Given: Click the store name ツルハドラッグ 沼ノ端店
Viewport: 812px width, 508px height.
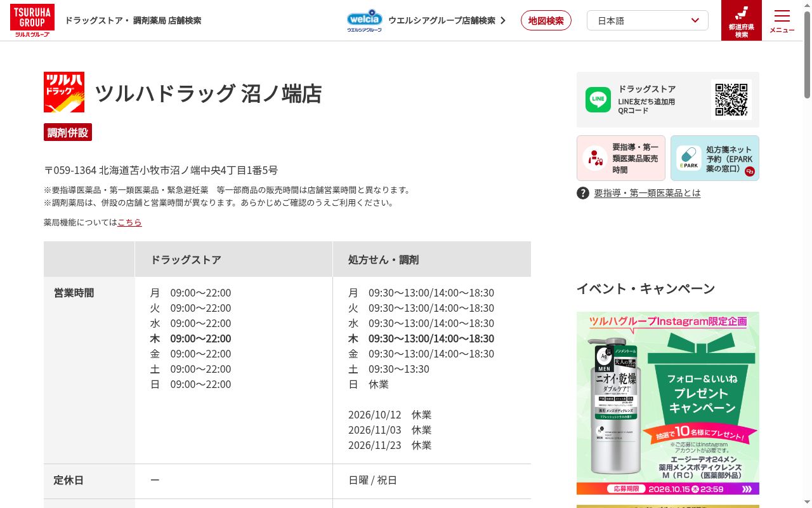Looking at the screenshot, I should pos(208,93).
